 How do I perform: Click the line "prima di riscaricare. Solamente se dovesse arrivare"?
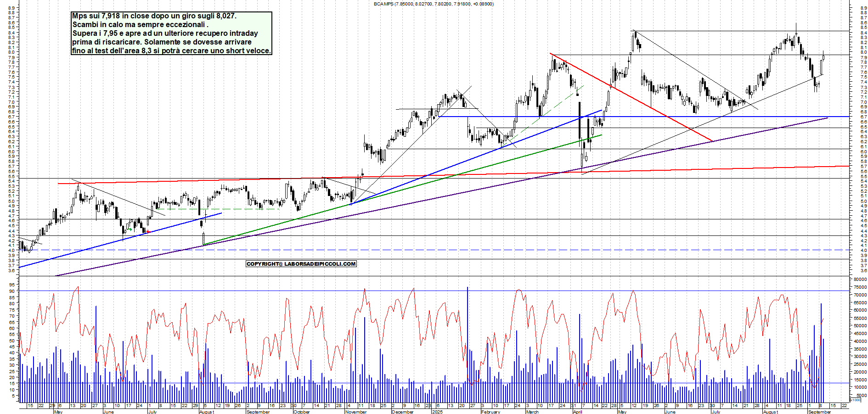tap(162, 42)
